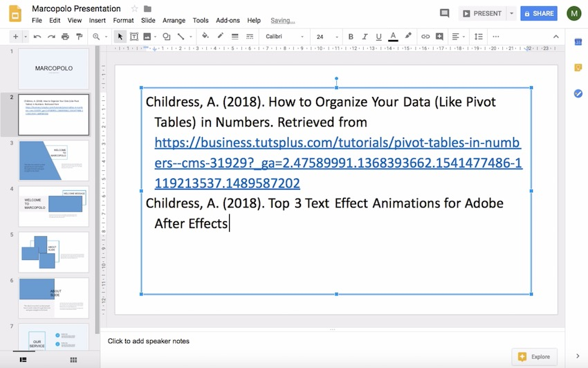Toggle italic formatting

point(365,37)
